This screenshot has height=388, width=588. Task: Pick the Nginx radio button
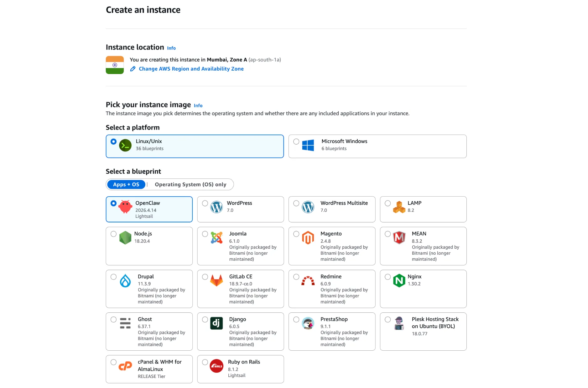click(x=388, y=277)
